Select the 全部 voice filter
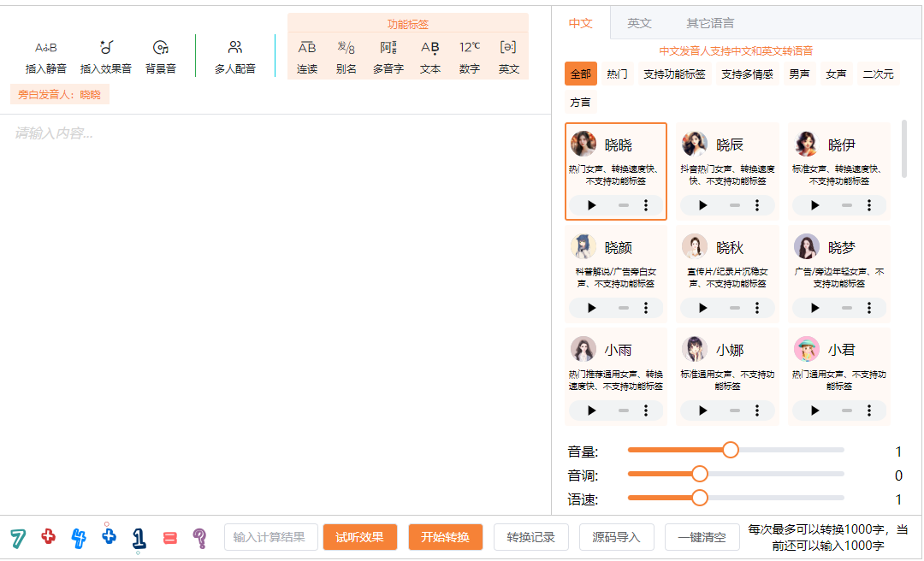 point(580,74)
